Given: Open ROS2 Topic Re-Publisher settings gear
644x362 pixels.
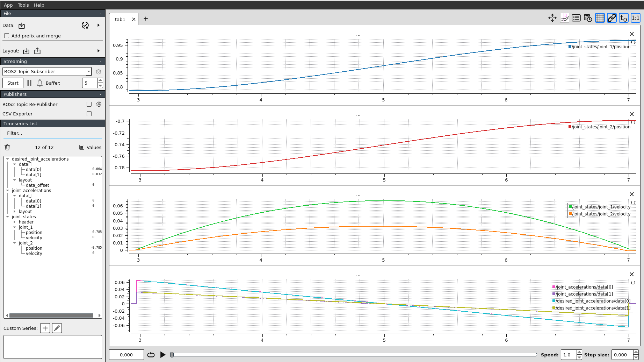Looking at the screenshot, I should [x=99, y=104].
